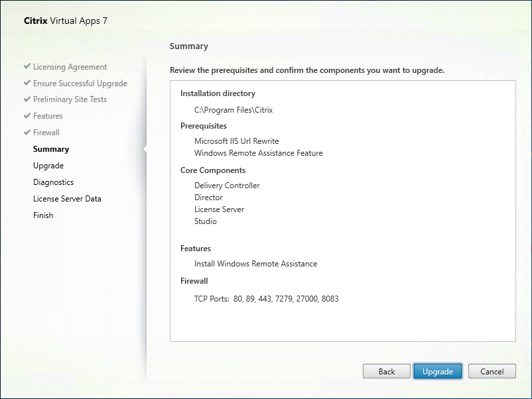This screenshot has width=532, height=399.
Task: Select the Finish step
Action: pyautogui.click(x=43, y=215)
